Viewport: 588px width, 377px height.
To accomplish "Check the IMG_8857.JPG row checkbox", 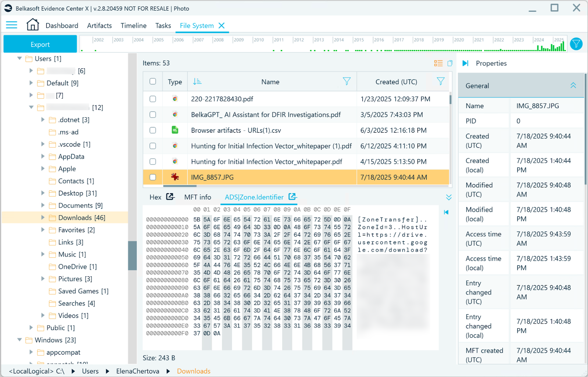I will (153, 177).
